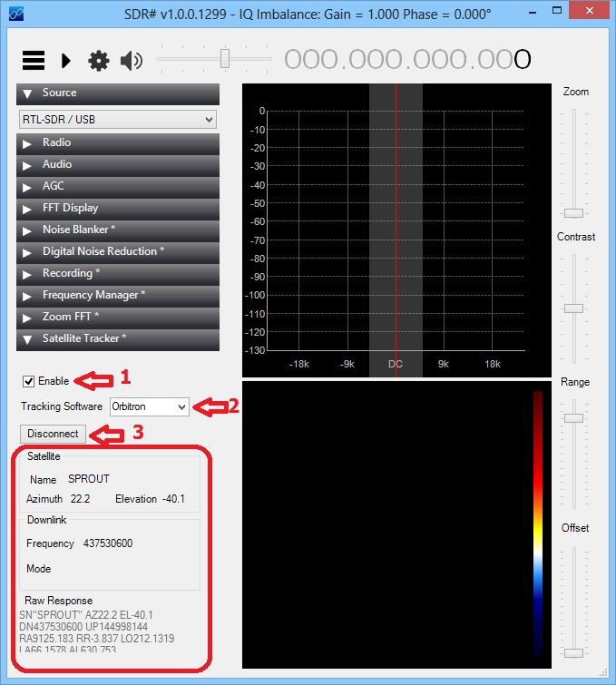Click the Raw Response line DN437530600 UP144998144

[83, 627]
